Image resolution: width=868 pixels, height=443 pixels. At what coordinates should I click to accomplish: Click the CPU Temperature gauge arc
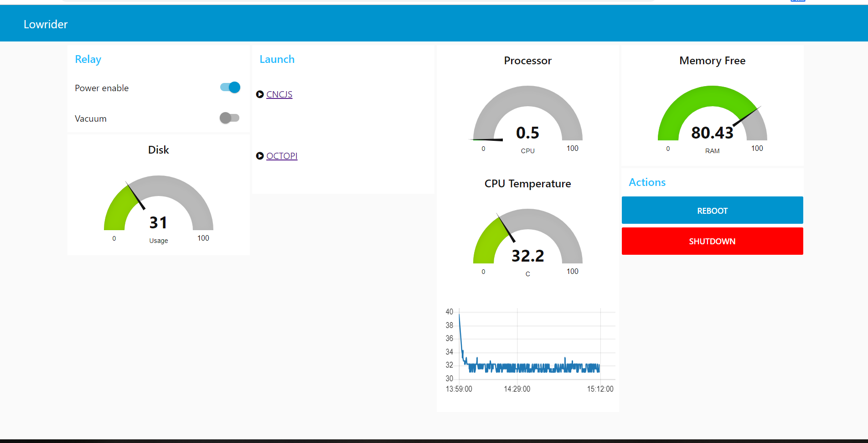527,221
